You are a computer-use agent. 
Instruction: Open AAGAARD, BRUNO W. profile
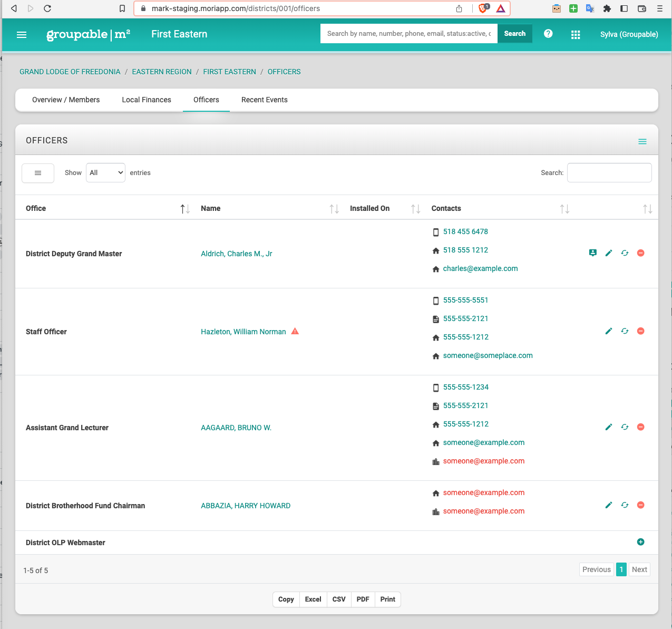[236, 428]
